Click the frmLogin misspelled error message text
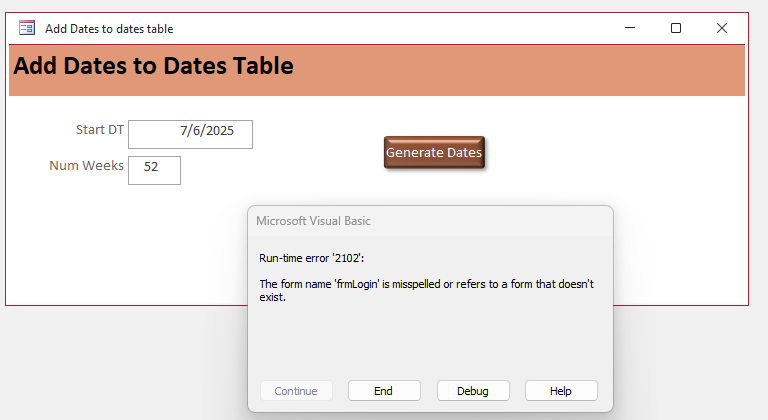 tap(426, 290)
